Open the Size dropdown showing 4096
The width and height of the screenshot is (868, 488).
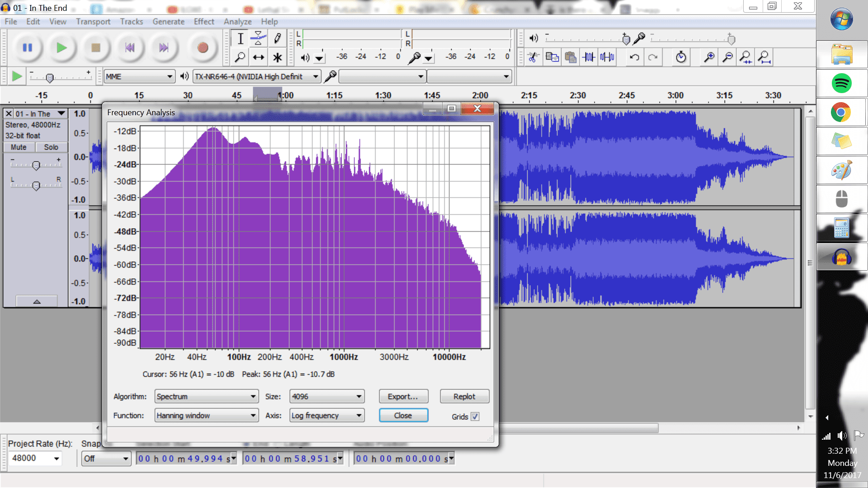click(327, 396)
